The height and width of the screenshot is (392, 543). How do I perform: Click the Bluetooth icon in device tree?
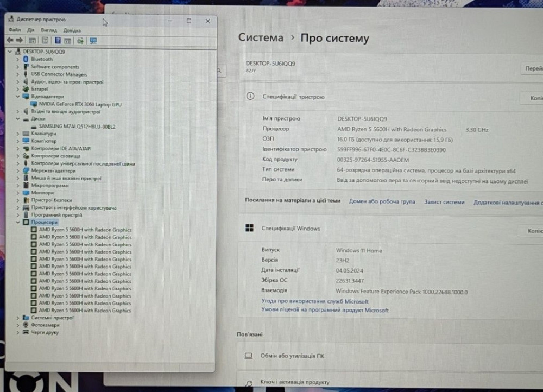click(x=26, y=59)
